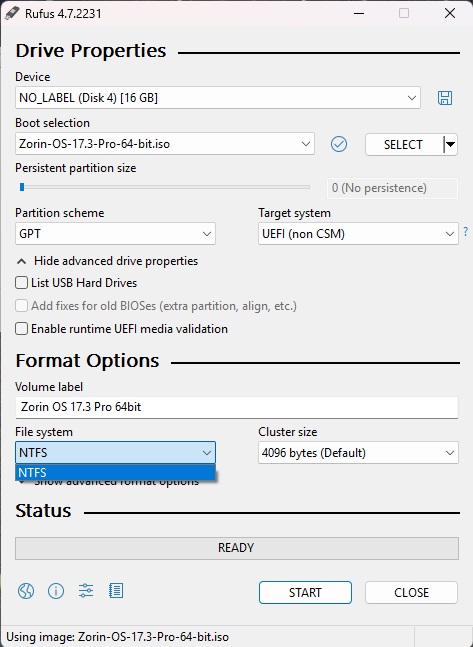The width and height of the screenshot is (473, 647).
Task: Open the Target system dropdown
Action: pyautogui.click(x=358, y=234)
